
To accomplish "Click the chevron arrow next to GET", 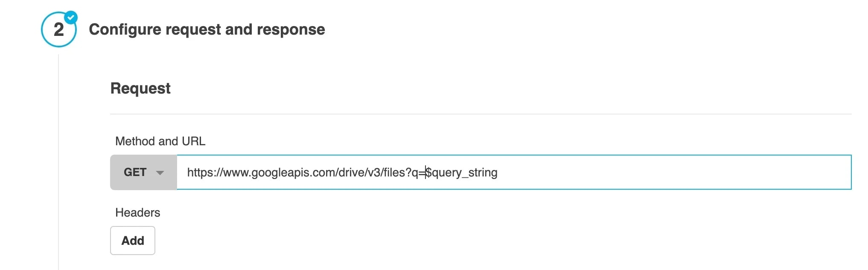I will click(160, 173).
